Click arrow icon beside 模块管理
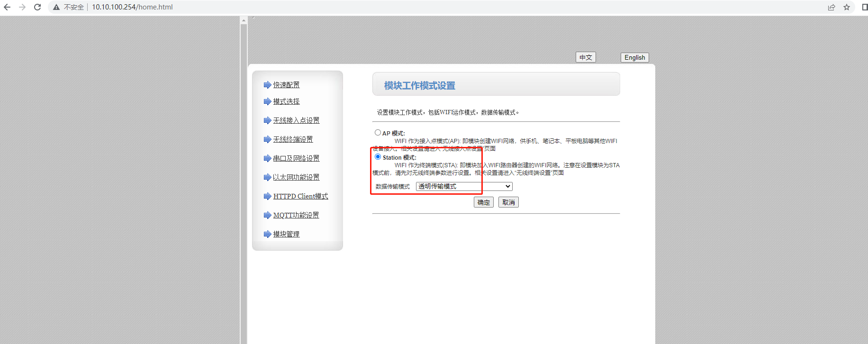This screenshot has height=344, width=868. coord(267,234)
